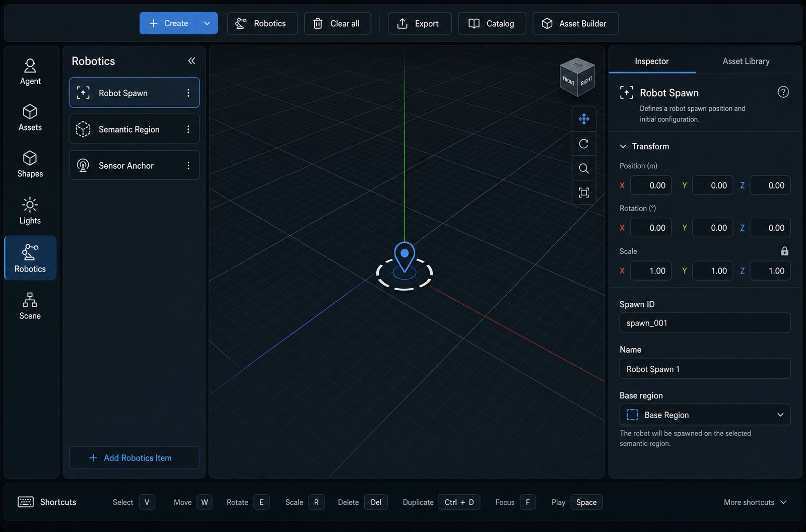Open the Assets sidebar panel
This screenshot has width=806, height=532.
[30, 118]
